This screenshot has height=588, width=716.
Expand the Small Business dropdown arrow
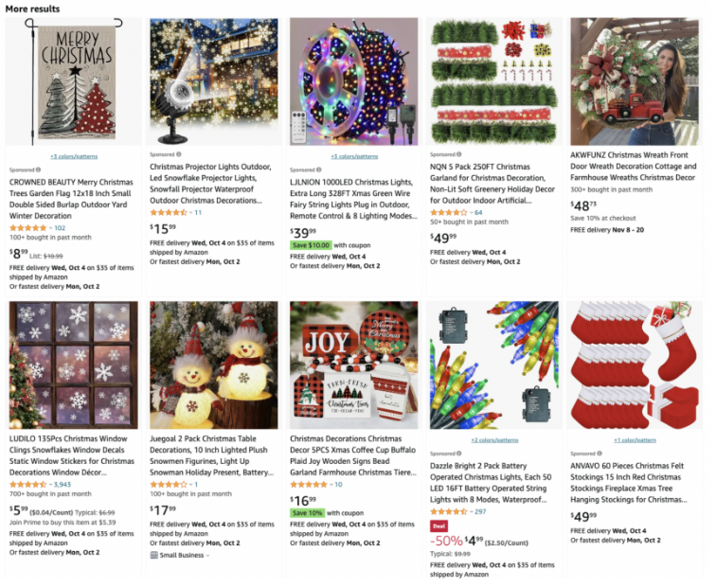(207, 556)
